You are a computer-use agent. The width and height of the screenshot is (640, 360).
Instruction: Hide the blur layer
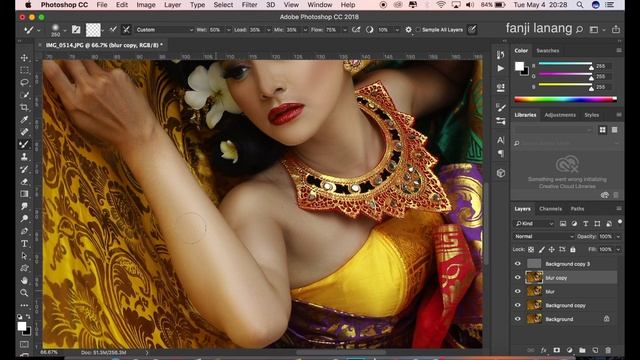pyautogui.click(x=518, y=291)
